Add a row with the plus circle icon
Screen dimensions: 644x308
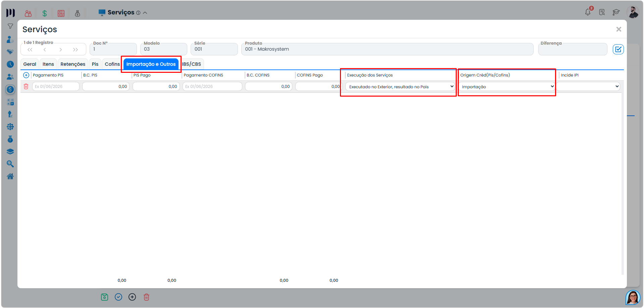[x=26, y=75]
